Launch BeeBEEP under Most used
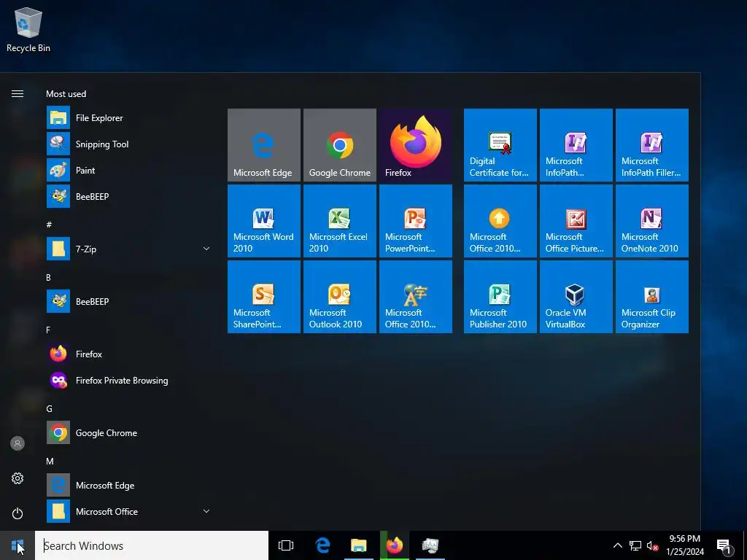 128,196
